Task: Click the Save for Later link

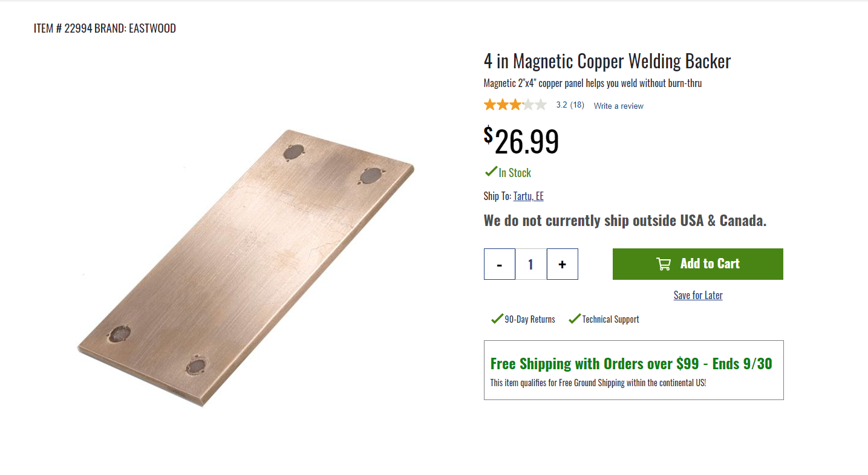Action: coord(698,295)
